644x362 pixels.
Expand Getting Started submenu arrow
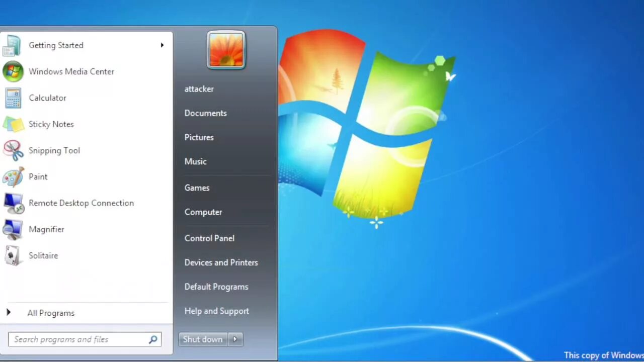[x=162, y=45]
